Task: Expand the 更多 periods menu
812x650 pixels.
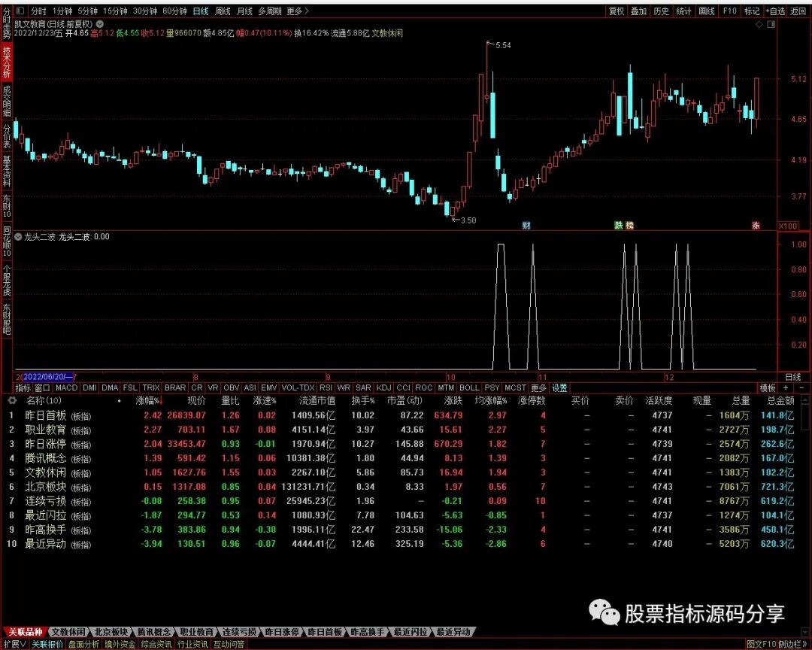Action: coord(298,11)
